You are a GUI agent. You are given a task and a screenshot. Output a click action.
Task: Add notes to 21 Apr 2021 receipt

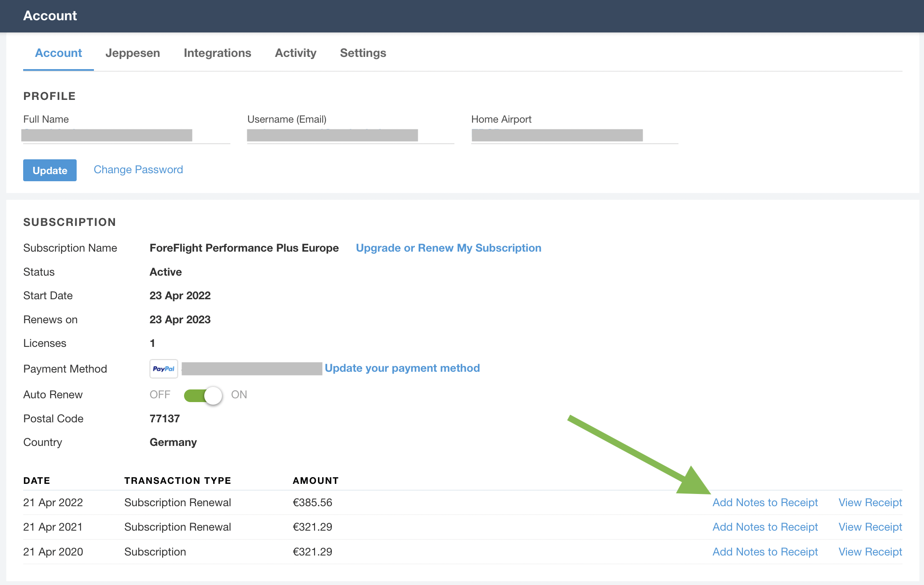(x=765, y=527)
